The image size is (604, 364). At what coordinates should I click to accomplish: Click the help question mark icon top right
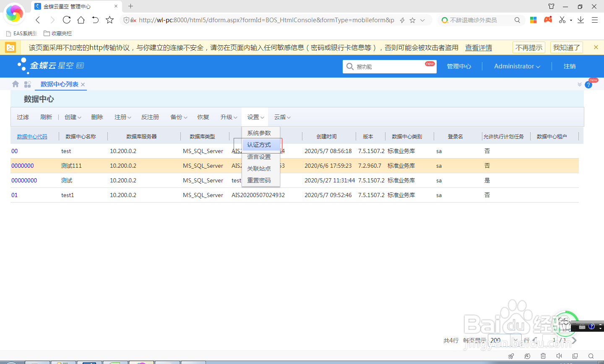point(588,85)
